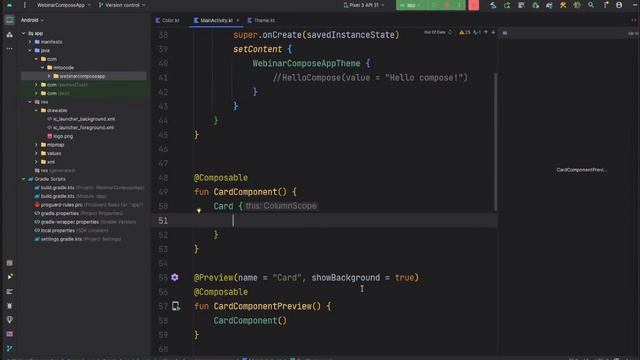Select the xml resource folder
Viewport: 640px width, 360px height.
(x=48, y=162)
